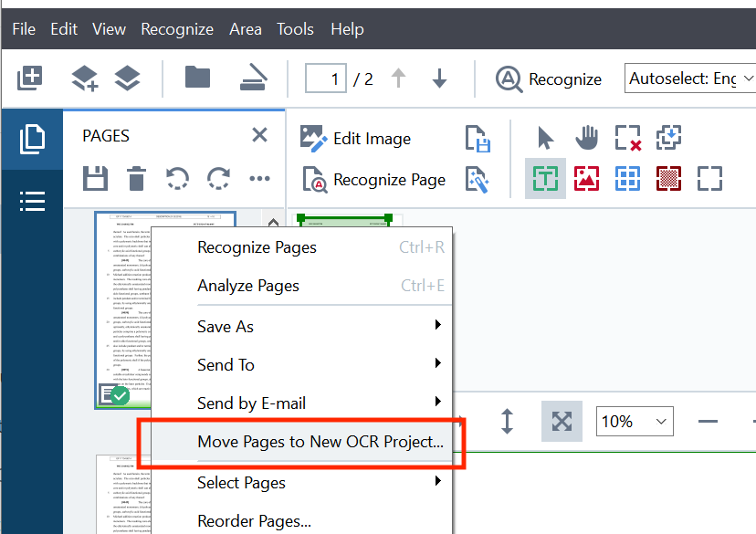756x534 pixels.
Task: Click the page number input field
Action: coord(325,79)
